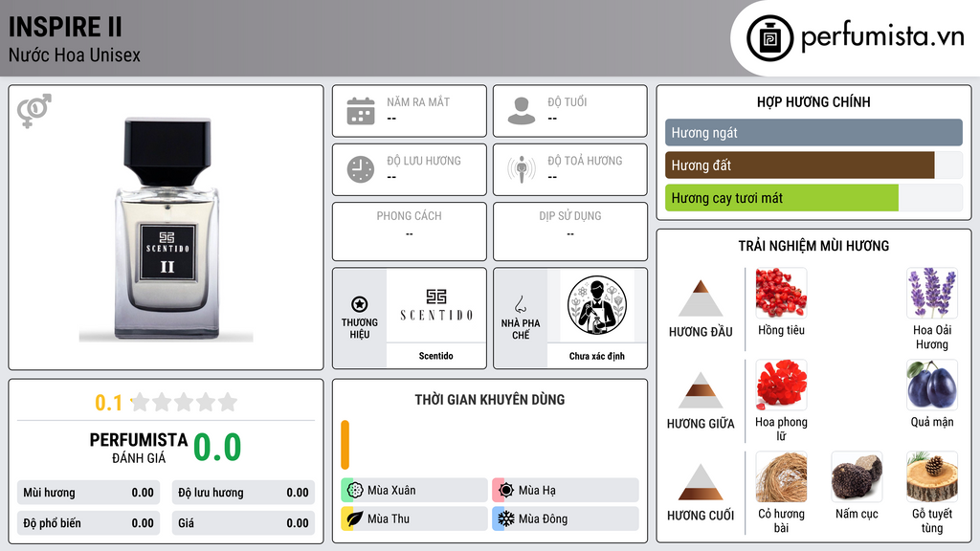980x551 pixels.
Task: Open the Hồng tiêu note thumbnail
Action: [781, 293]
